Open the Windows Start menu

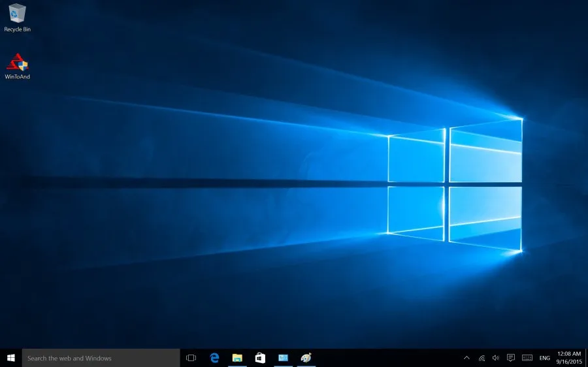[x=11, y=358]
